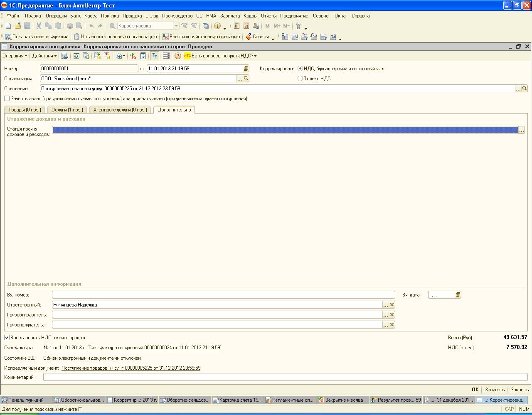Expand the Операция dropdown menu
The width and height of the screenshot is (532, 415).
[15, 56]
